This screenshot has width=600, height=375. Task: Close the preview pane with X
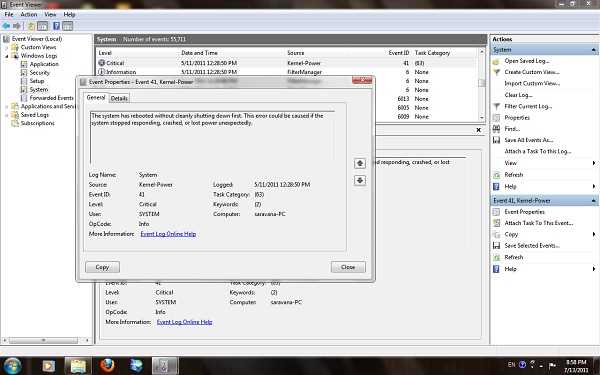click(478, 130)
